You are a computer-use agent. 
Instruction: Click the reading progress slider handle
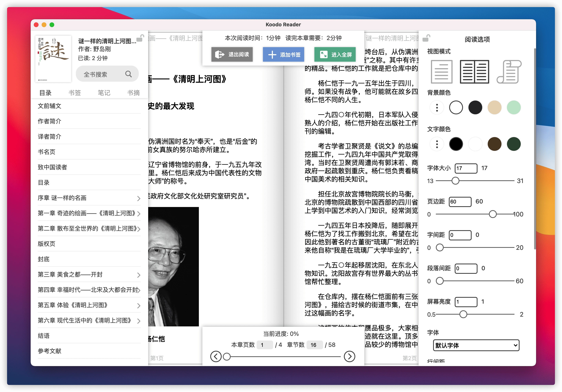pos(227,356)
